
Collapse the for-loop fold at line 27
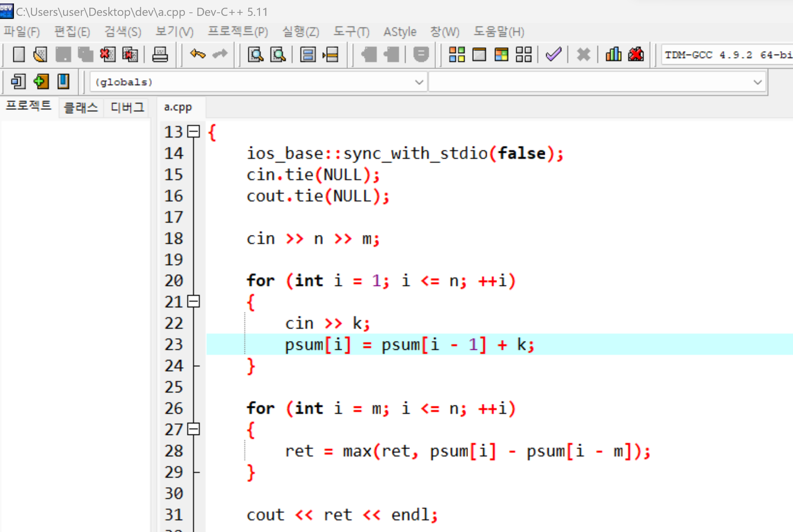[x=193, y=429]
